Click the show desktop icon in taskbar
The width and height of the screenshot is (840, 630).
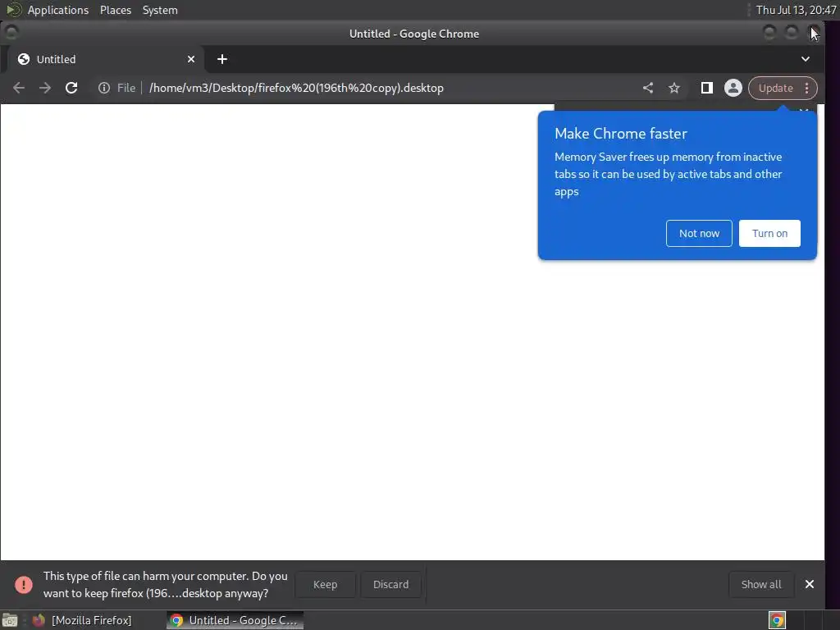pos(10,620)
